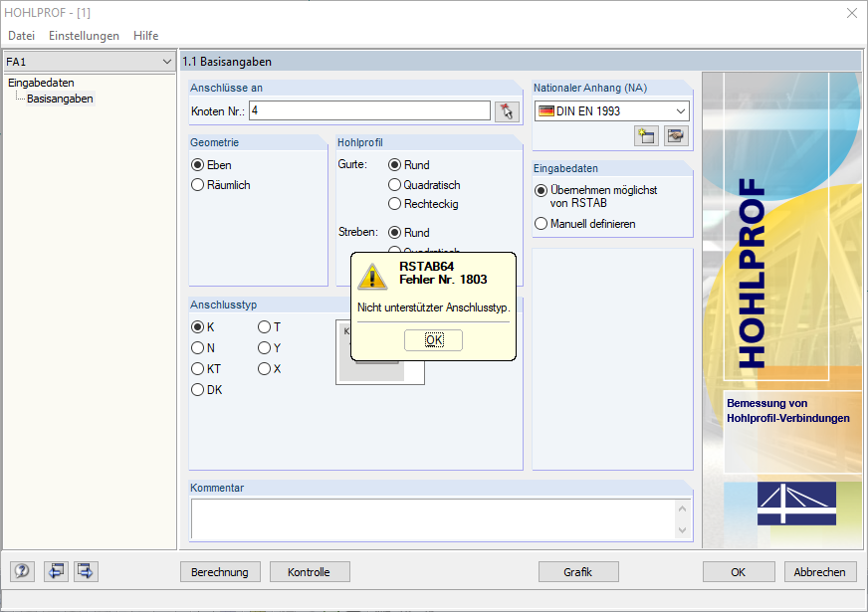The height and width of the screenshot is (612, 868).
Task: Select connection type N
Action: pyautogui.click(x=203, y=348)
